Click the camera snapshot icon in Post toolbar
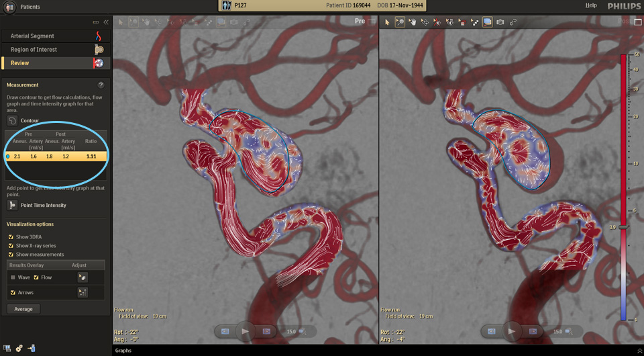The height and width of the screenshot is (356, 644). tap(500, 22)
